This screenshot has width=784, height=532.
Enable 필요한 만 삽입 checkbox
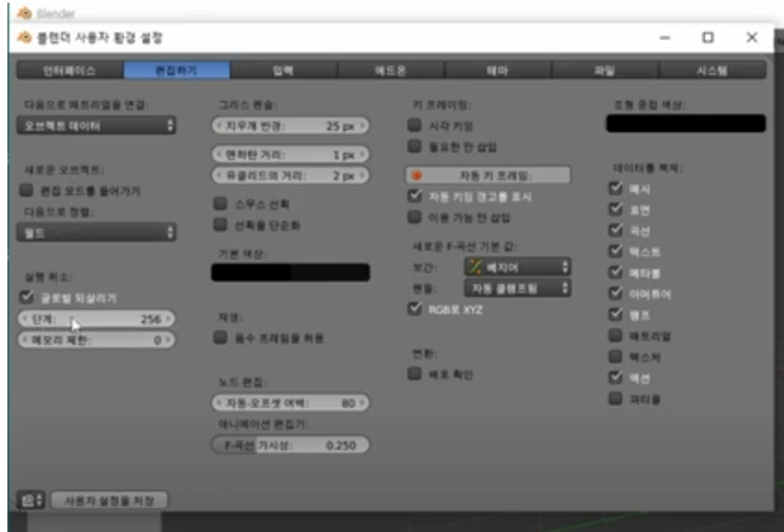(x=415, y=146)
